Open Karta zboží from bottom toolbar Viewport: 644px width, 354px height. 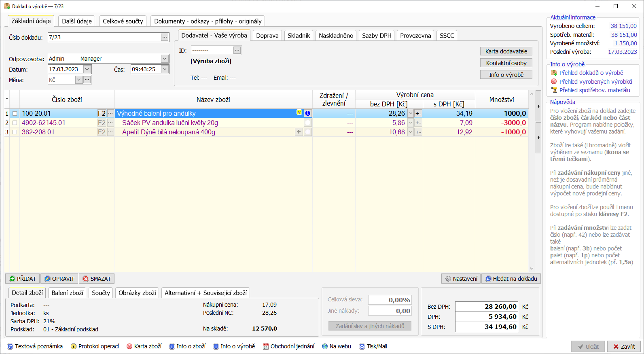tap(144, 346)
